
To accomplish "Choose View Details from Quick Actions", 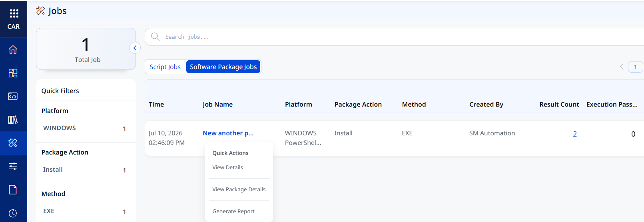I will tap(228, 167).
